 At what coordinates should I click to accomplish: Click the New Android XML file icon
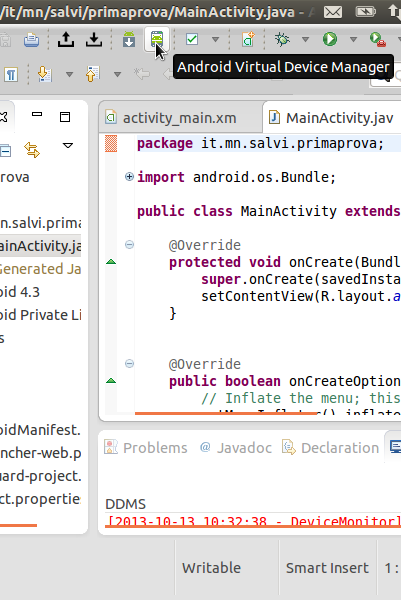[x=248, y=39]
